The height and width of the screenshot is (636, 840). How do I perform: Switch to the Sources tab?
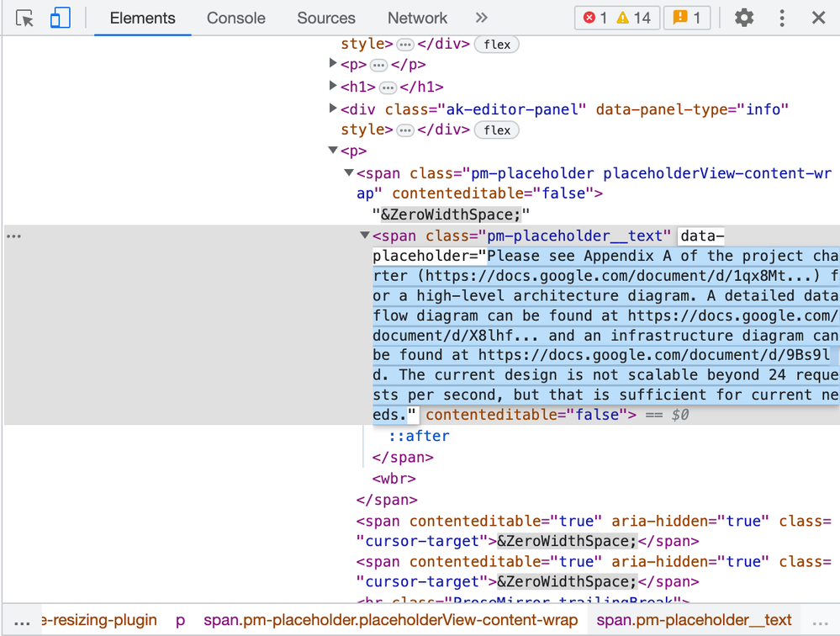point(325,19)
